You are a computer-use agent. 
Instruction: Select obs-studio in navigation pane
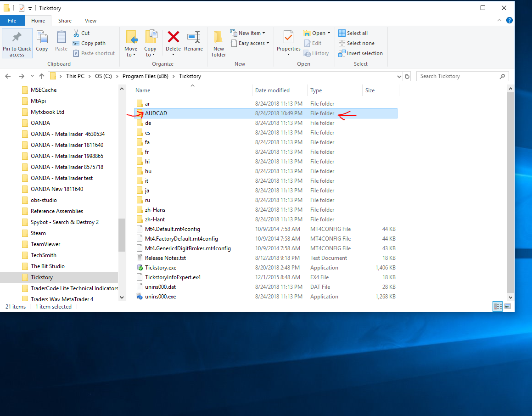[x=44, y=200]
